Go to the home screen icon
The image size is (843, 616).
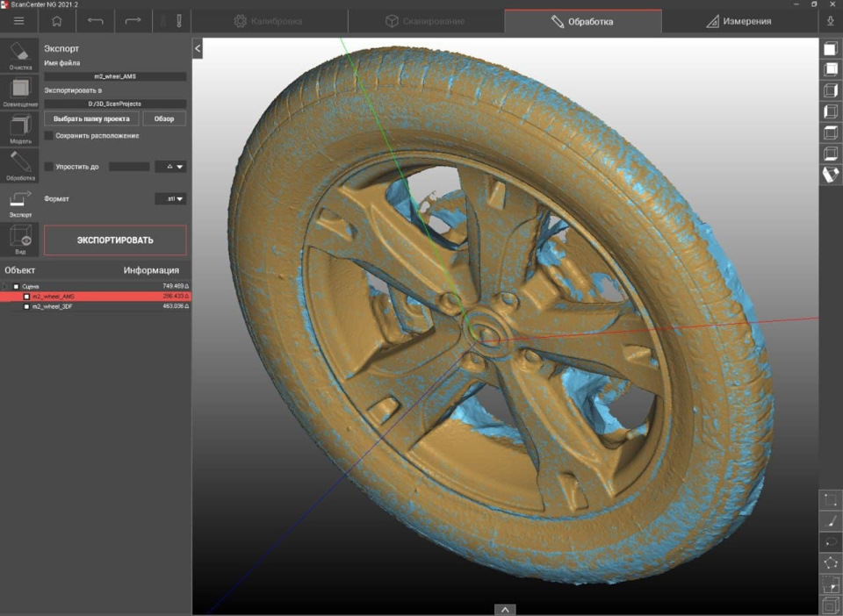click(x=56, y=21)
